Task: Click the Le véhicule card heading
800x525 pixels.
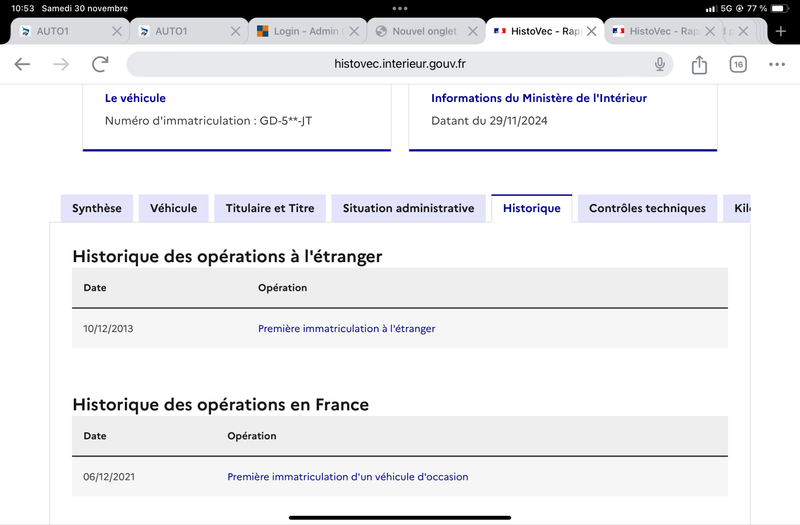Action: 135,98
